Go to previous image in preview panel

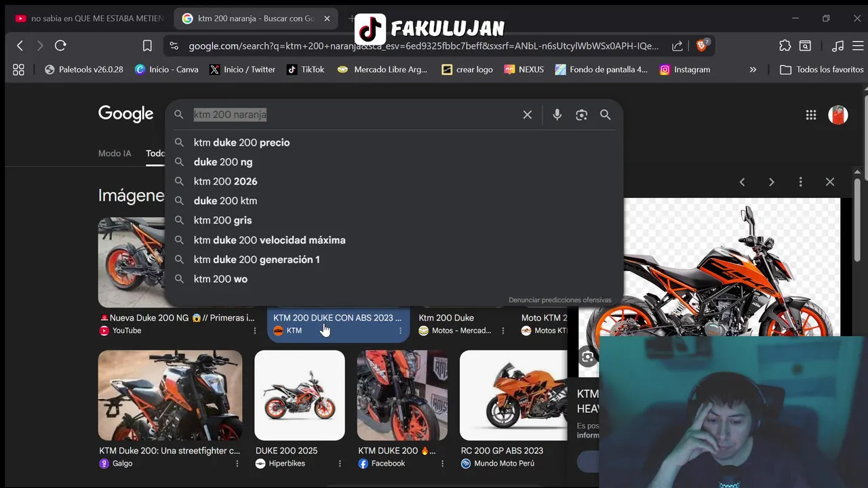click(x=742, y=182)
